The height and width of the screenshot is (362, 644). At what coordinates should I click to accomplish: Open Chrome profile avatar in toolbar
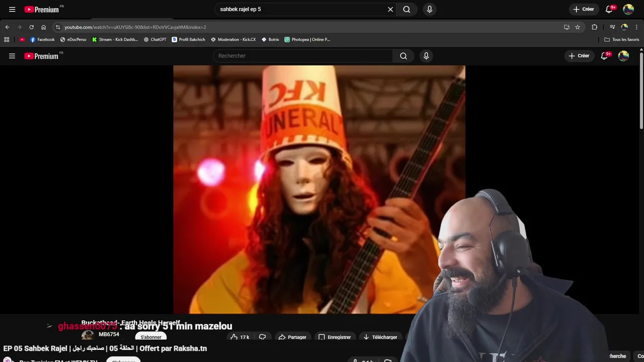[624, 27]
